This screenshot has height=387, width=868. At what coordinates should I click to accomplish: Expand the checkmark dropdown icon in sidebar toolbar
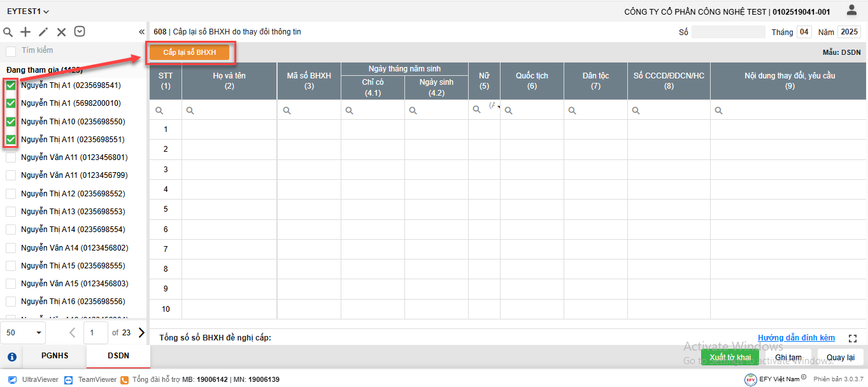(x=80, y=32)
